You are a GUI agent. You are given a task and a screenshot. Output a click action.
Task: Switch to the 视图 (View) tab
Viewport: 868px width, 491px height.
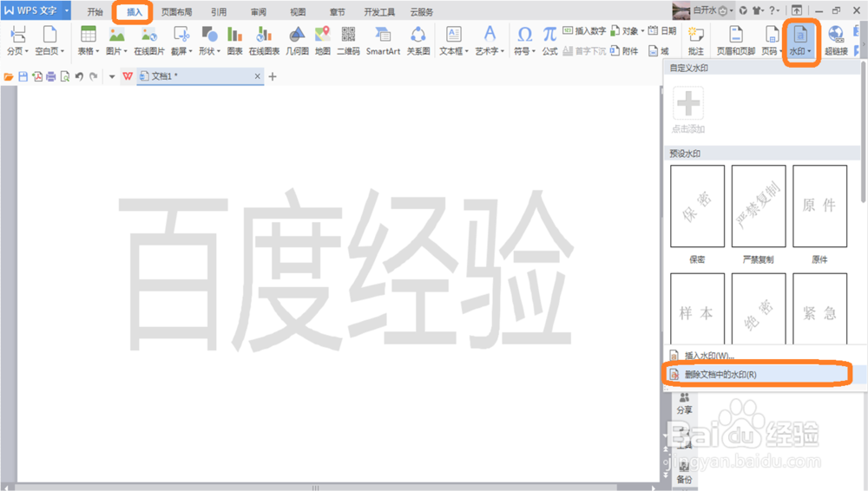tap(298, 11)
